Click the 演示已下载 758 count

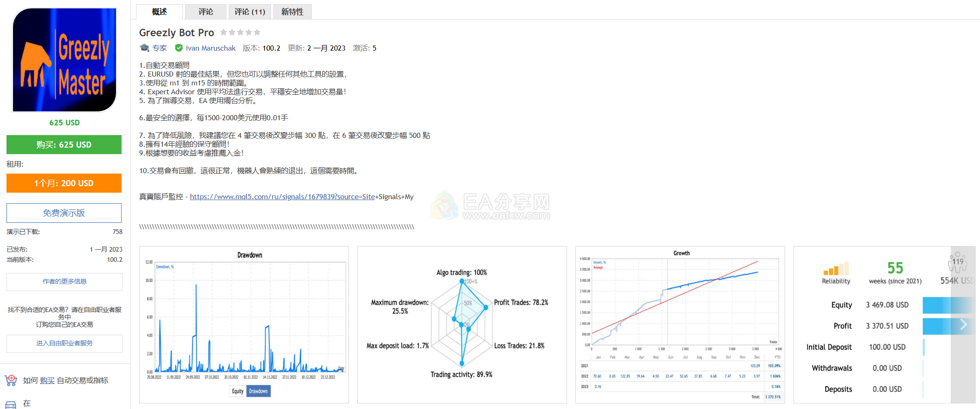click(117, 232)
